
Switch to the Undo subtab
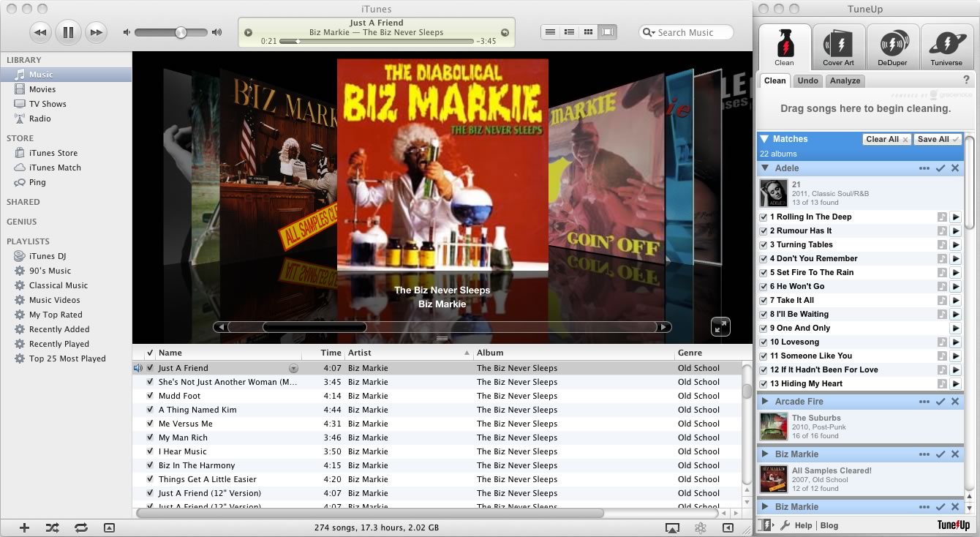click(x=807, y=80)
